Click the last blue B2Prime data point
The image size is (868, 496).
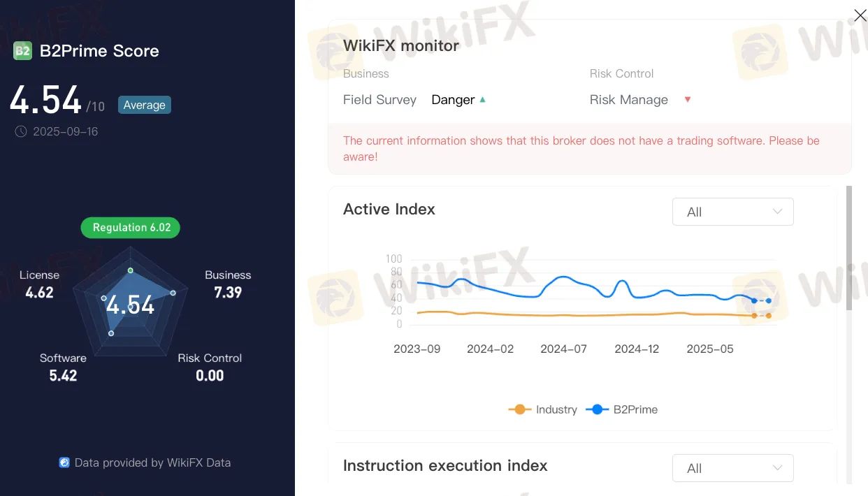769,300
